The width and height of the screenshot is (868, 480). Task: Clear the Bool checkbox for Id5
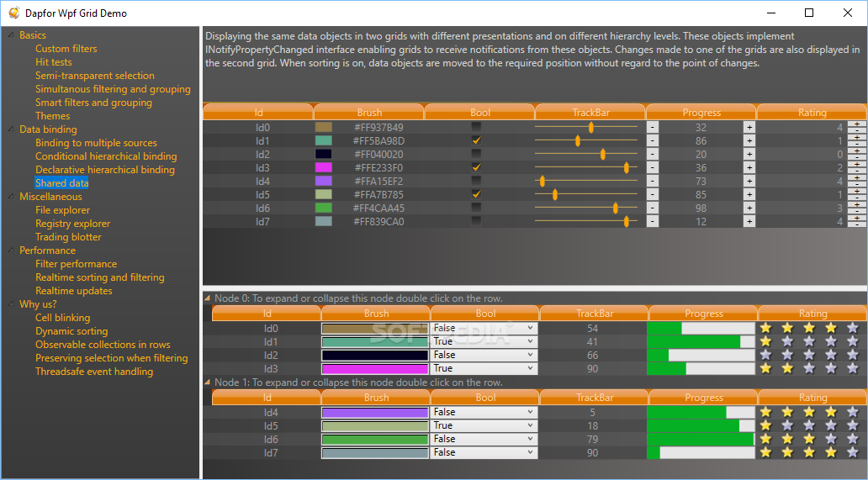click(x=476, y=194)
